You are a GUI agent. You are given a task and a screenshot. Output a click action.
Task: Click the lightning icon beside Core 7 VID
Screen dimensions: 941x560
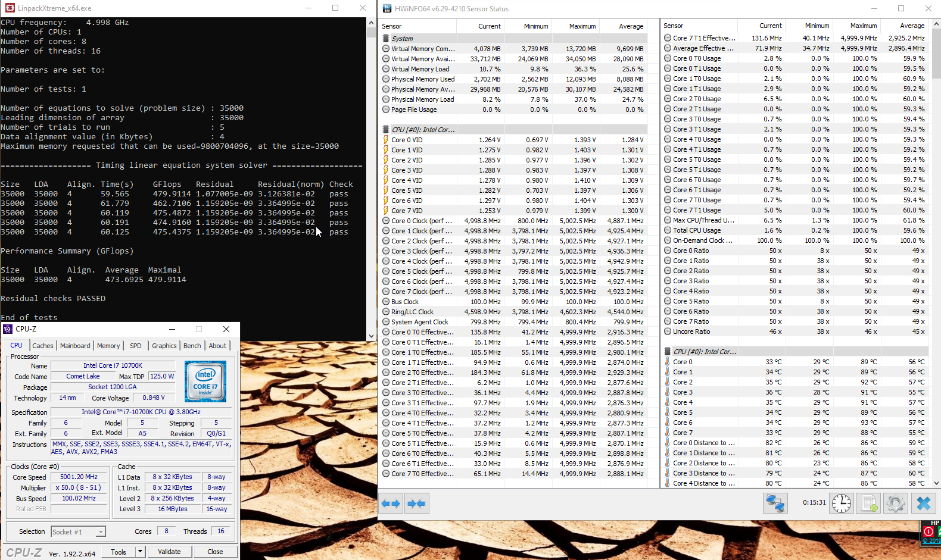[386, 211]
